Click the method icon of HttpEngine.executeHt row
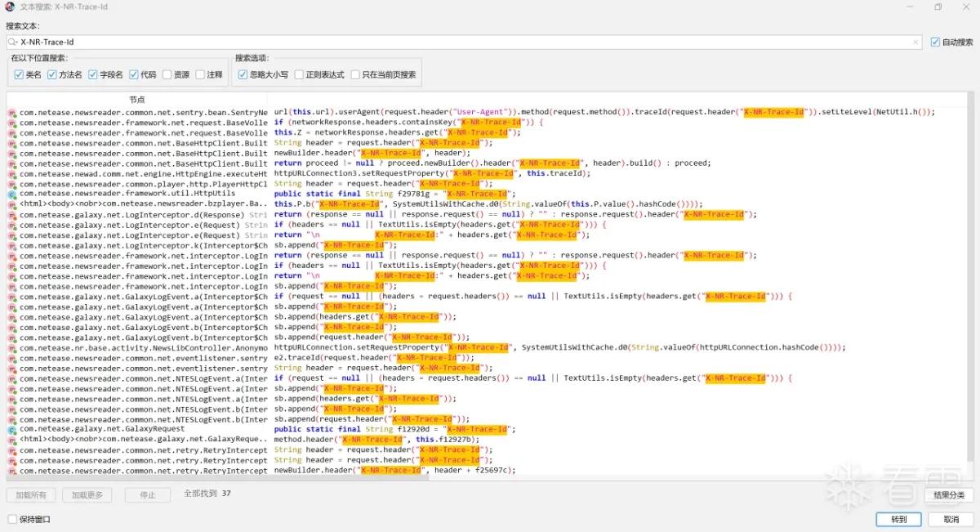980x532 pixels. click(12, 173)
